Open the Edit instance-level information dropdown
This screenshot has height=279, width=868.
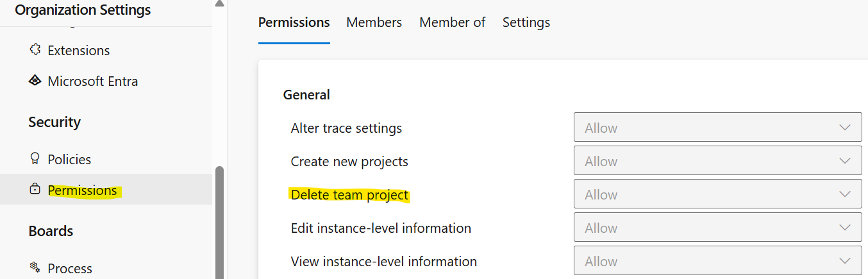717,228
